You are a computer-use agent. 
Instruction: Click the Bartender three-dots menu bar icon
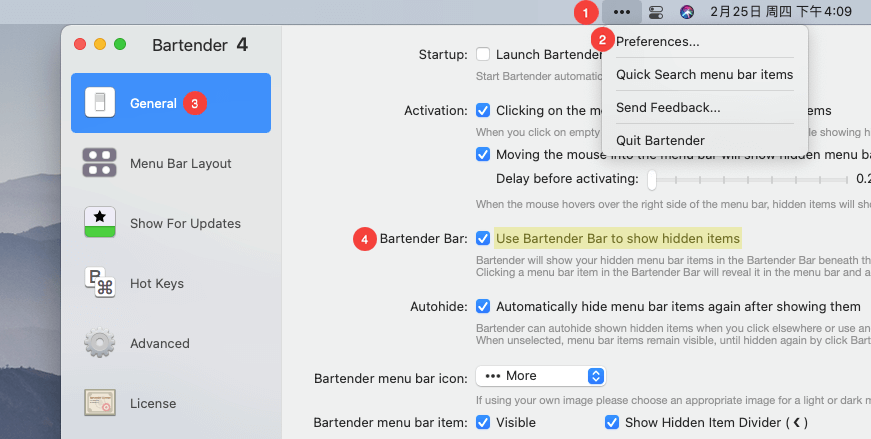[622, 12]
